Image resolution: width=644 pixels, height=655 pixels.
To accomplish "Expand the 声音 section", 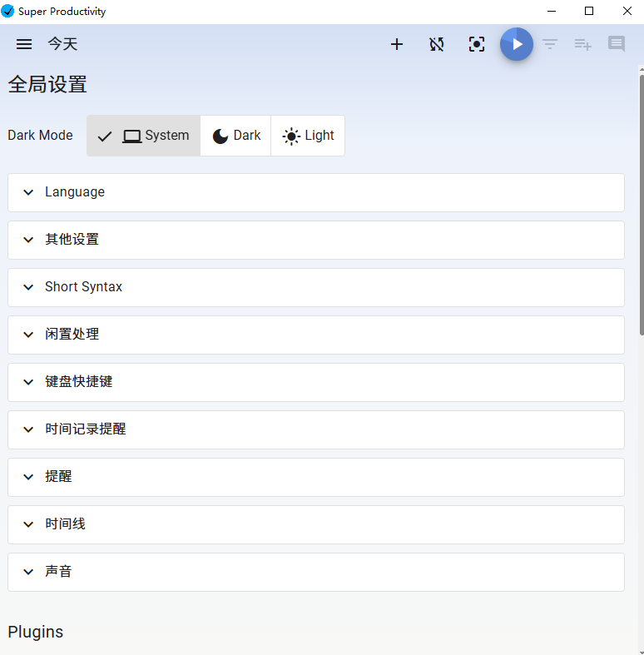I will pos(316,572).
